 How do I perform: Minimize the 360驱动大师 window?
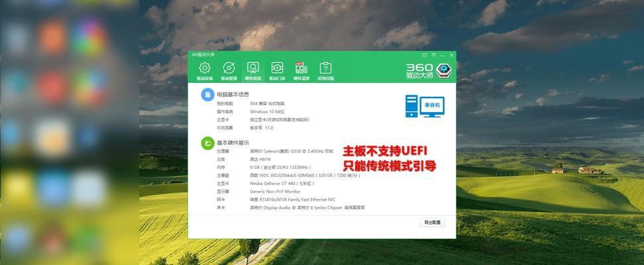[x=443, y=54]
